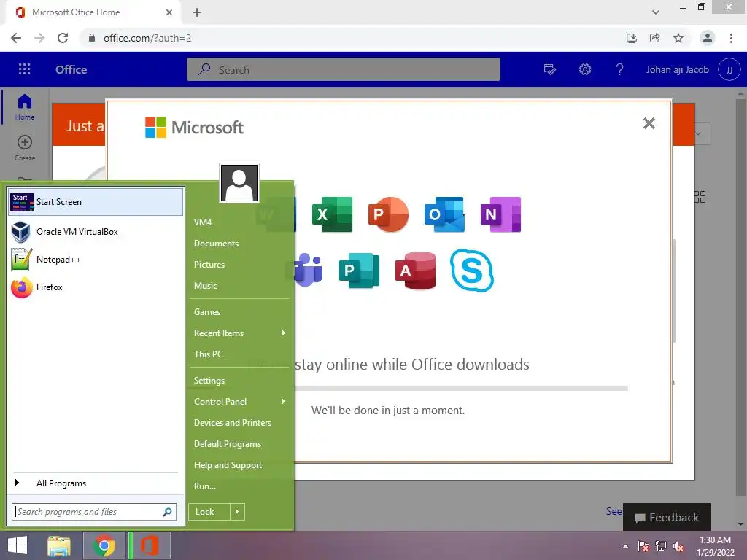The image size is (747, 560).
Task: Launch Firefox from start menu
Action: pyautogui.click(x=96, y=287)
